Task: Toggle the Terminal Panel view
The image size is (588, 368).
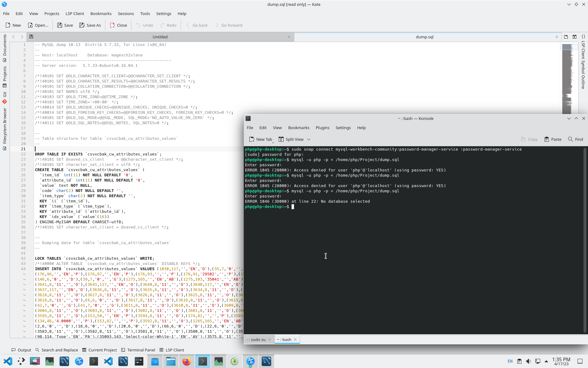Action: [138, 350]
